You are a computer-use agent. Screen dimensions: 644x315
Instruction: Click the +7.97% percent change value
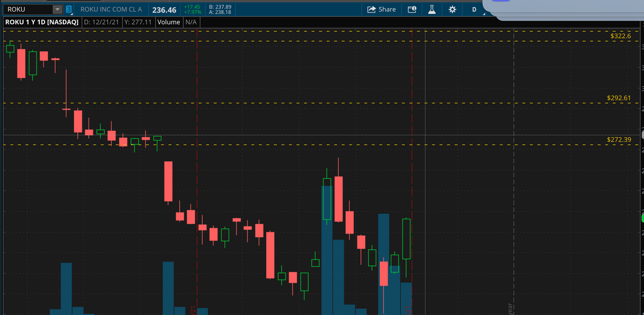click(x=192, y=12)
